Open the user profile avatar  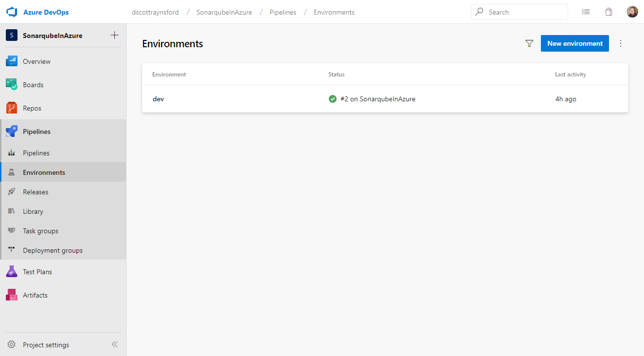pos(632,12)
